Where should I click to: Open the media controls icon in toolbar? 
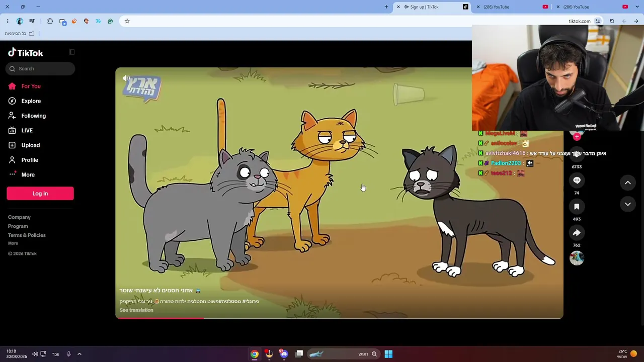click(x=32, y=21)
